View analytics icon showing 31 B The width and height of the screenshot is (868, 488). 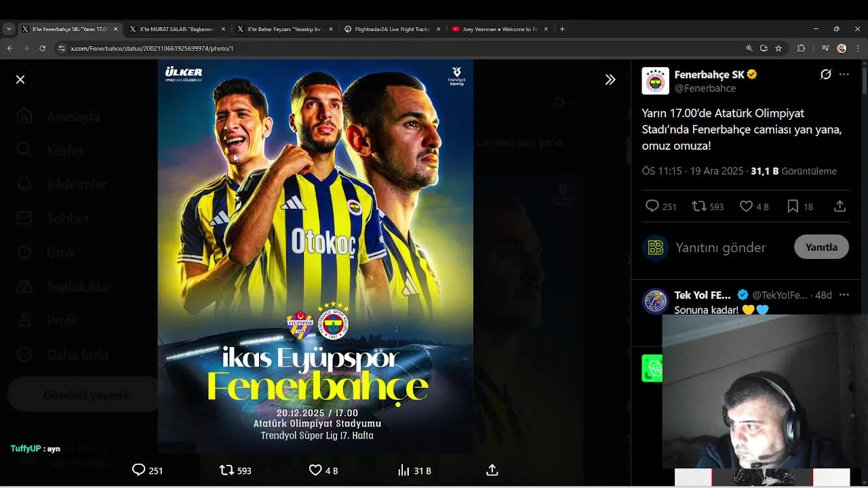[x=403, y=470]
